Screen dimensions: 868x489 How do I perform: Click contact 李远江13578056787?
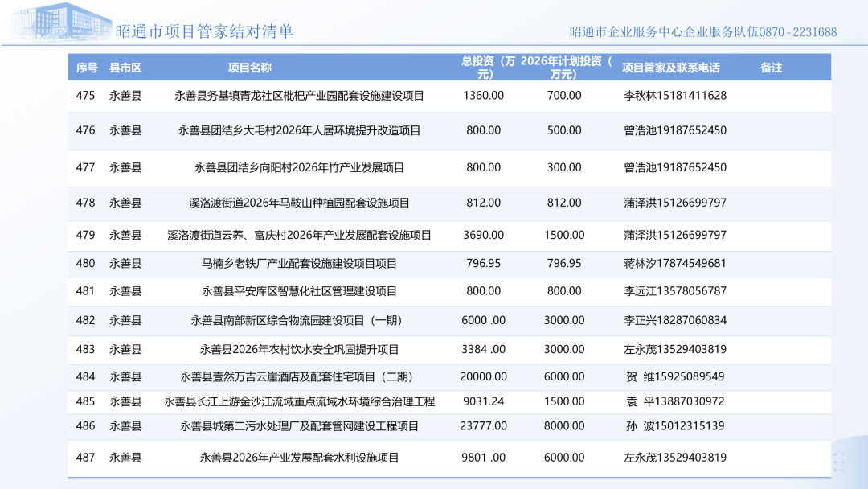675,291
